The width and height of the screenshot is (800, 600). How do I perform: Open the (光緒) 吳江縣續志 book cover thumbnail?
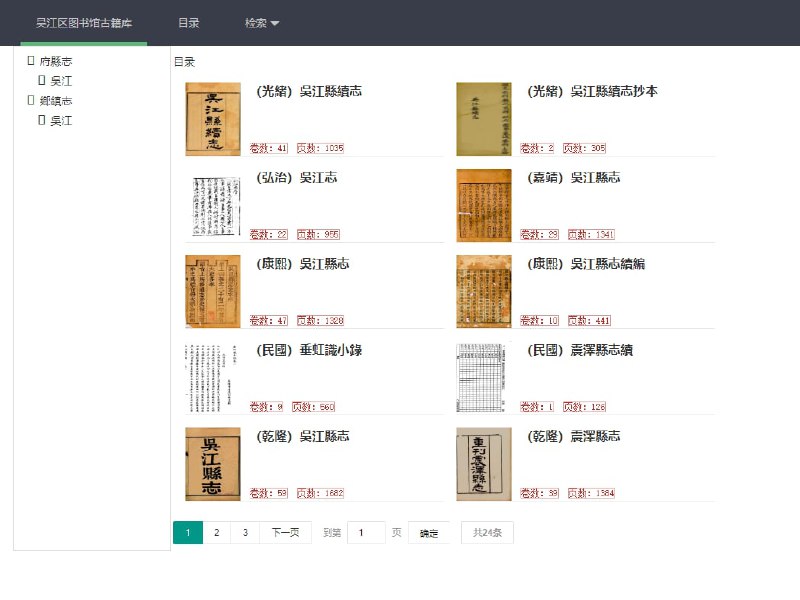[213, 119]
